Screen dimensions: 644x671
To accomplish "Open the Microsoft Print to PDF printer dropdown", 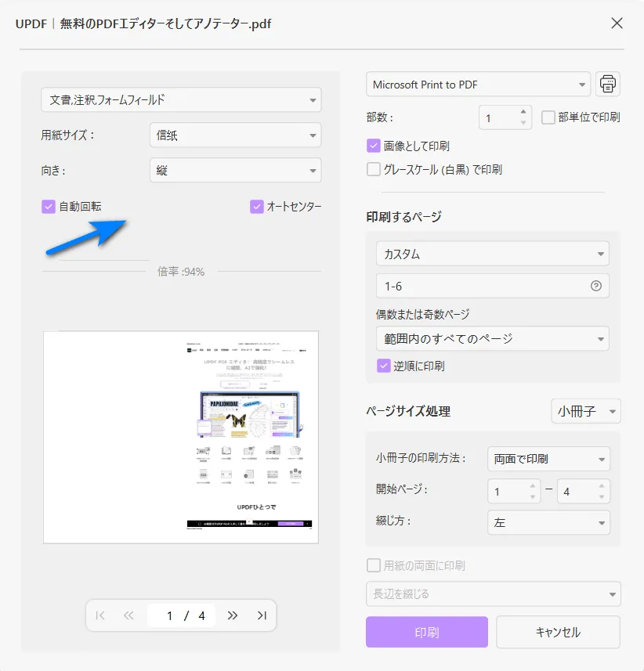I will (478, 85).
